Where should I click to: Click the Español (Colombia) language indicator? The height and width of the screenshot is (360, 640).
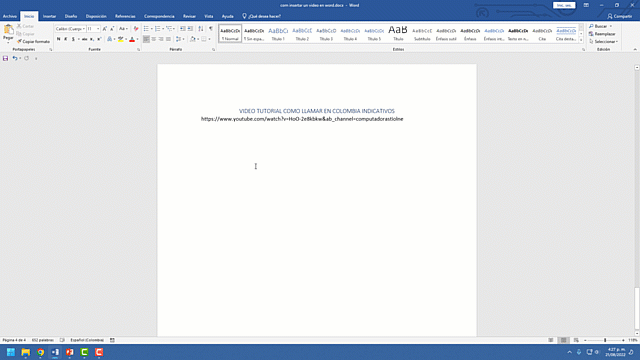[87, 340]
